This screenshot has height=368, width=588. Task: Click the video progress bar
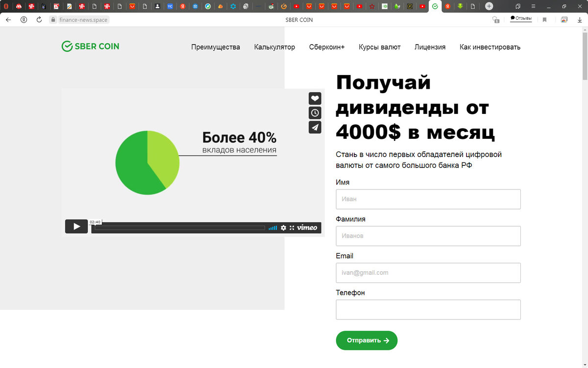click(180, 228)
